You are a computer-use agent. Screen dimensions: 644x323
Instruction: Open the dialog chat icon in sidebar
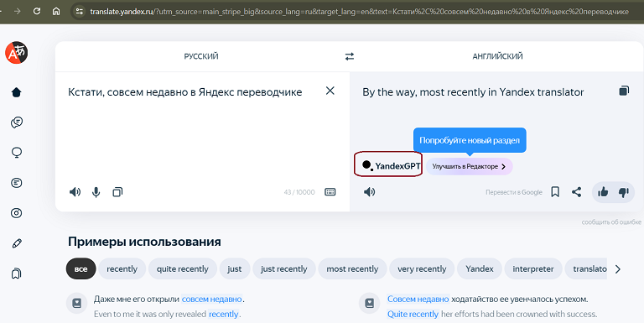click(17, 122)
